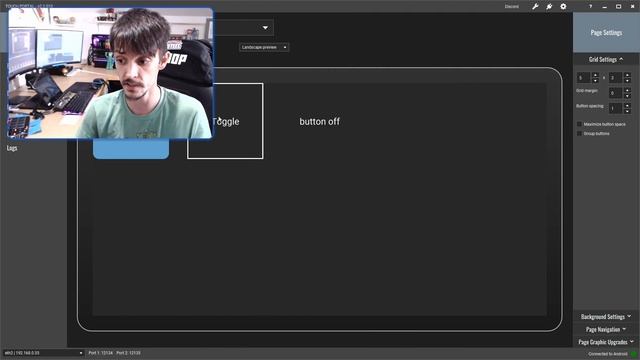Open the plug-ins icon in title bar
640x360 pixels.
coord(549,7)
